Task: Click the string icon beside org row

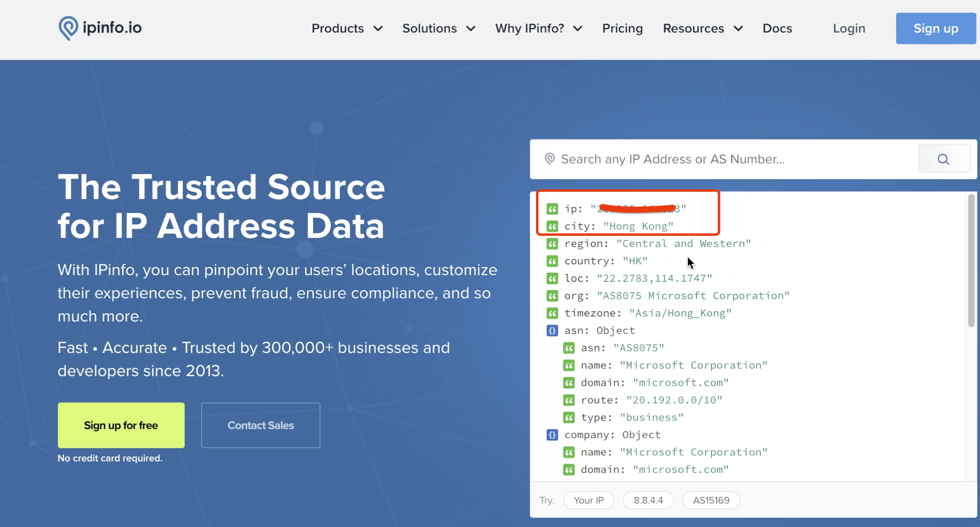Action: [552, 296]
